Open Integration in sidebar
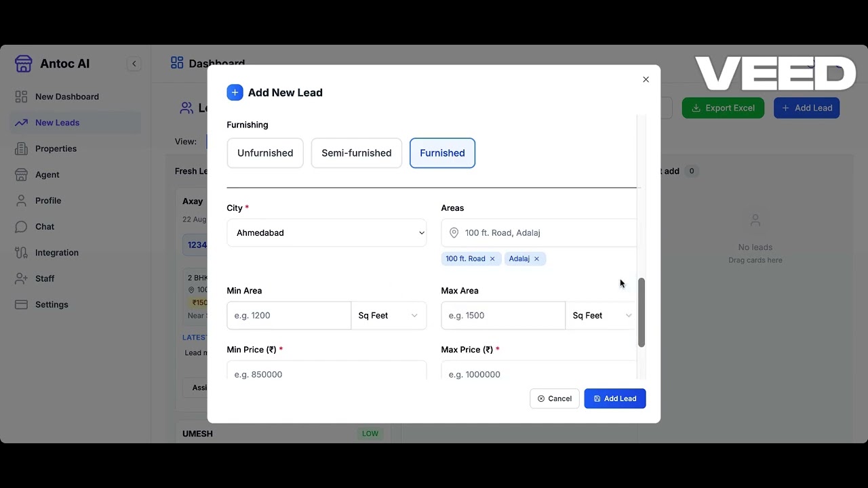This screenshot has width=868, height=488. [x=75, y=253]
